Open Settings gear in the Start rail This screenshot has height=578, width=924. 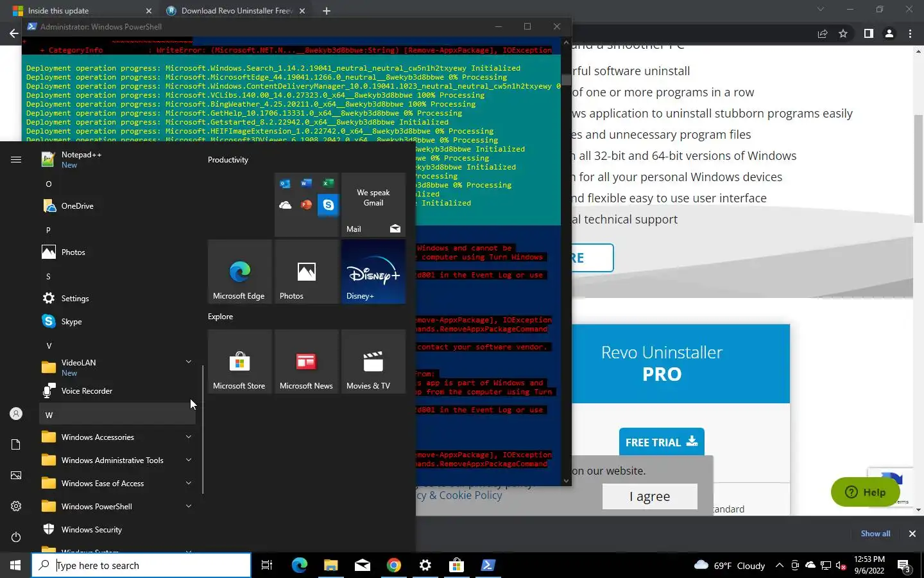[16, 506]
